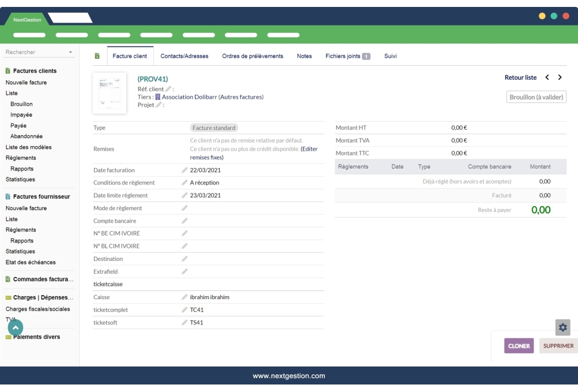
Task: Switch to Contacts/Adresses tab
Action: coord(184,56)
